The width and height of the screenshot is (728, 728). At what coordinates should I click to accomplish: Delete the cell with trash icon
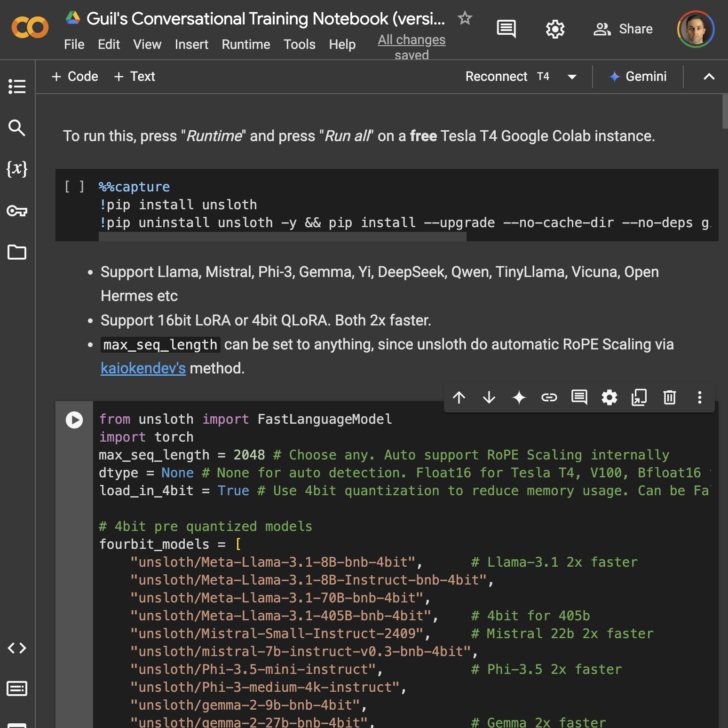coord(670,397)
